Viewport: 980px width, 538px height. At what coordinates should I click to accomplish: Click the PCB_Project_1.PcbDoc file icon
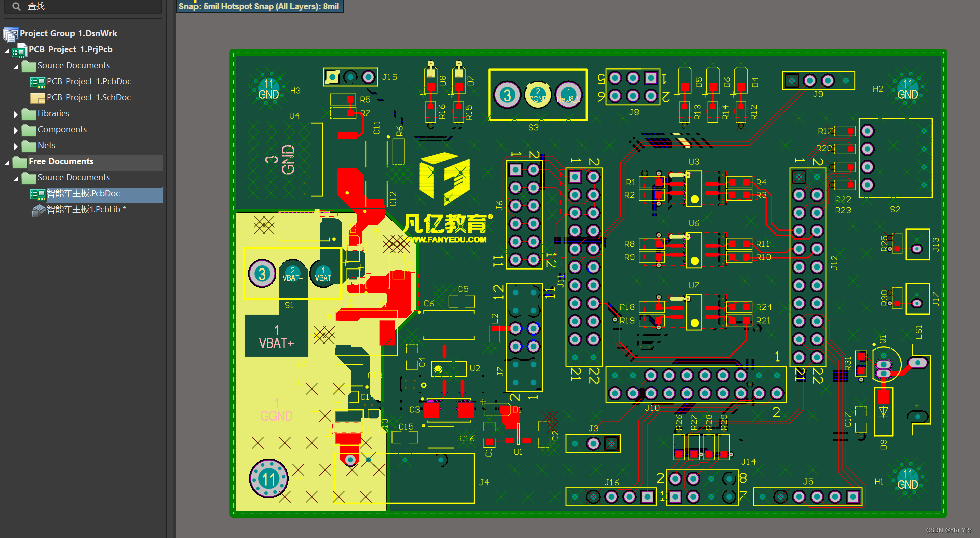click(38, 82)
